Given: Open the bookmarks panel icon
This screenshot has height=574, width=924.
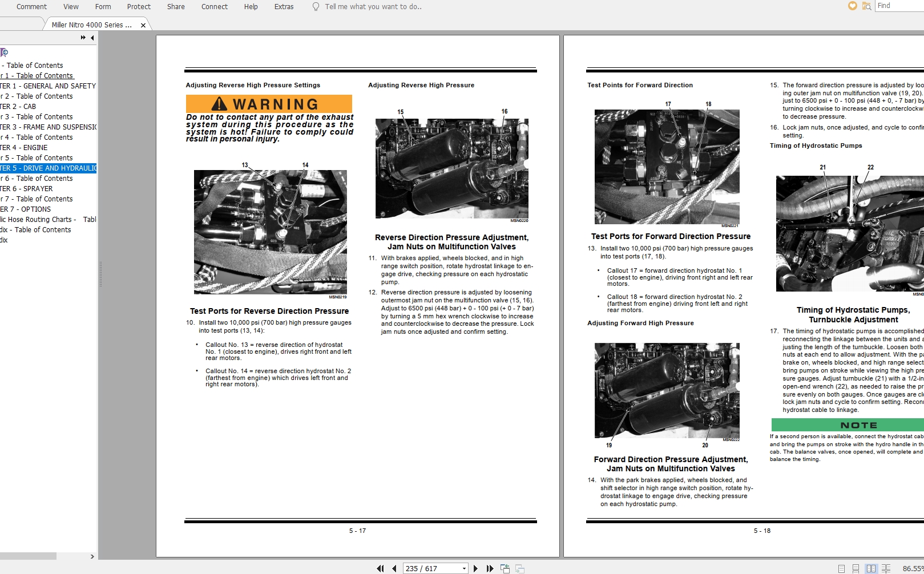Looking at the screenshot, I should pos(4,52).
